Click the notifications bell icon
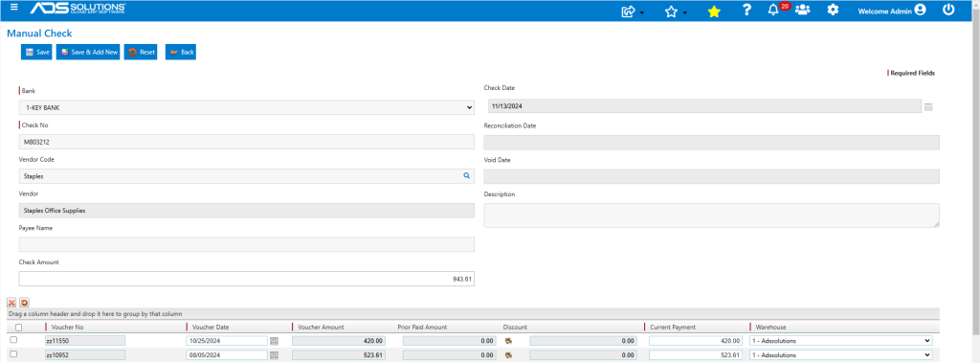This screenshot has width=980, height=363. pos(773,10)
